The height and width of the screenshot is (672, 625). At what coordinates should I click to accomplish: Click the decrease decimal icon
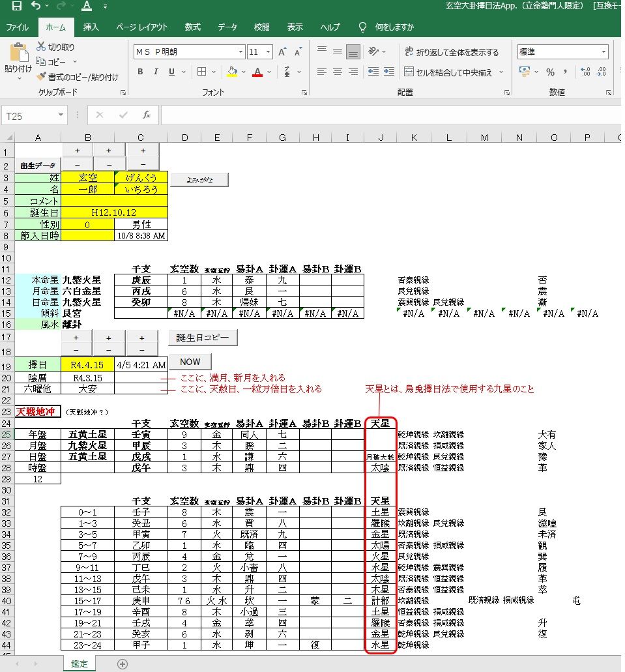click(x=602, y=72)
